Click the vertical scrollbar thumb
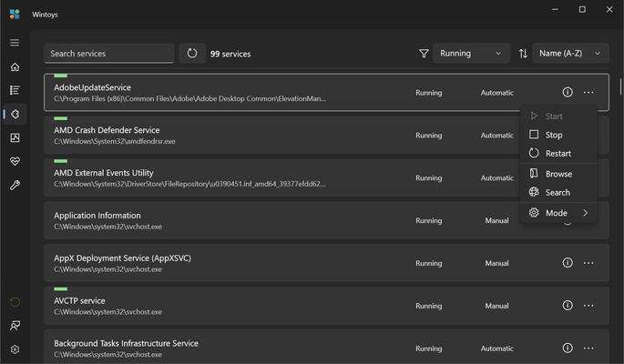This screenshot has height=364, width=624. point(620,86)
